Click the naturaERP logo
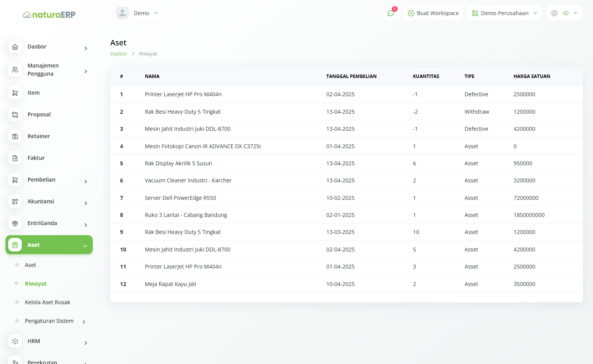Image resolution: width=593 pixels, height=364 pixels. click(49, 15)
